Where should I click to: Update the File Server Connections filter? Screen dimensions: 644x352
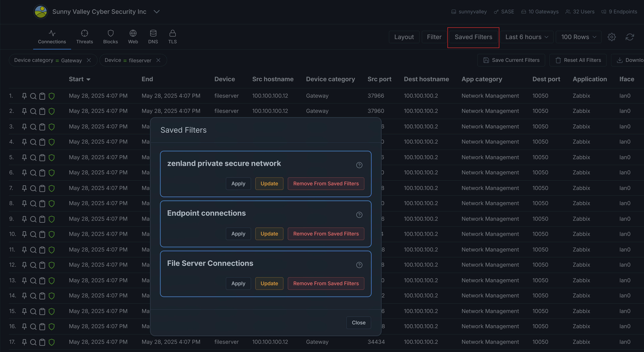[x=269, y=284]
